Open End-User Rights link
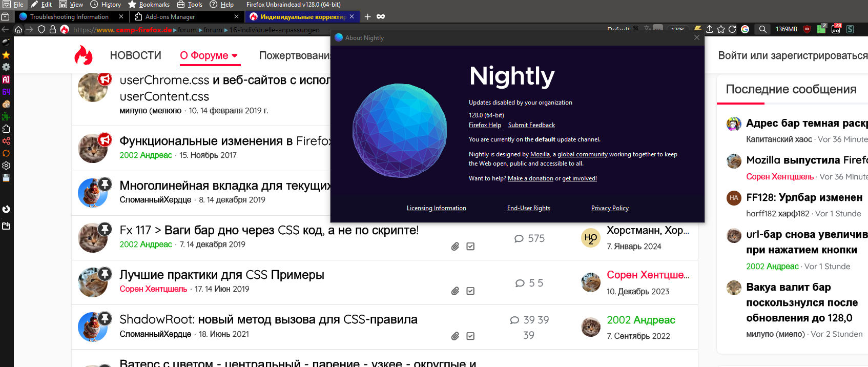868x367 pixels. pyautogui.click(x=529, y=208)
